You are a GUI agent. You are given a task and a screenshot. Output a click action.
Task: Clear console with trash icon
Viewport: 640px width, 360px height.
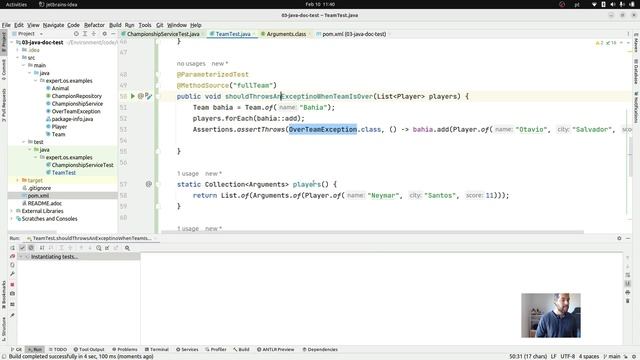(628, 301)
